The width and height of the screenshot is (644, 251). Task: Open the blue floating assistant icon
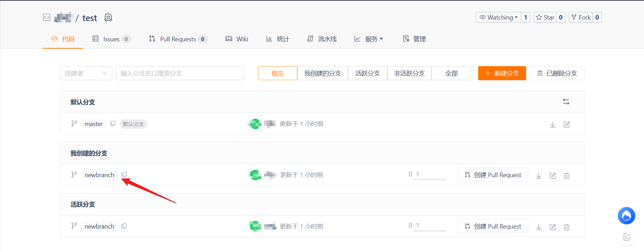point(626,216)
